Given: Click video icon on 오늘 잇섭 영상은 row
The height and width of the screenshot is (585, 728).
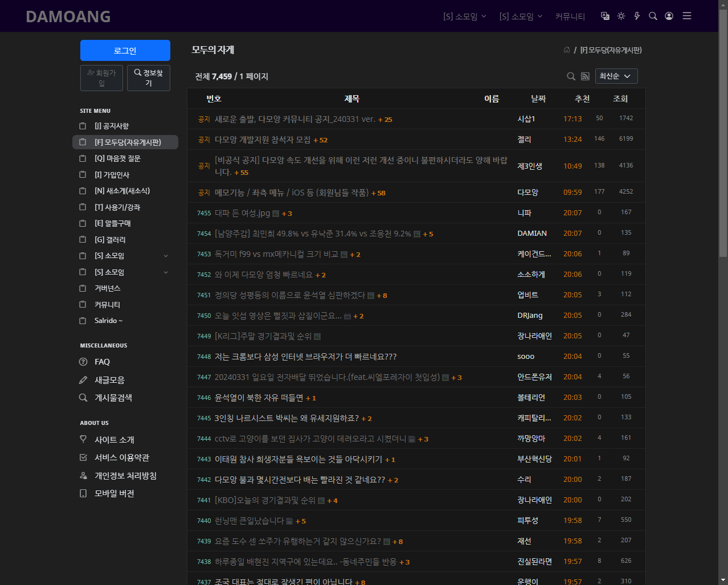Looking at the screenshot, I should click(x=347, y=316).
